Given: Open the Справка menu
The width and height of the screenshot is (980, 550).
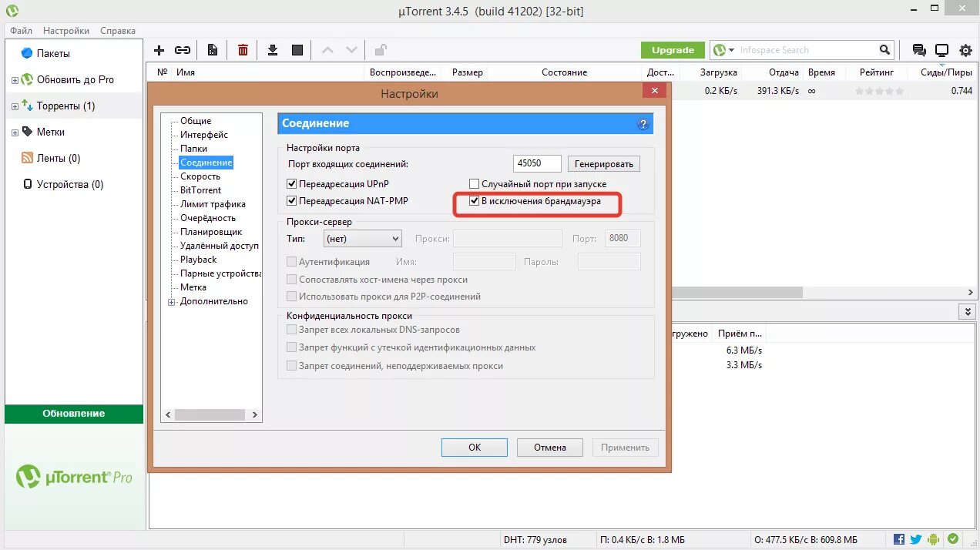Looking at the screenshot, I should coord(118,31).
